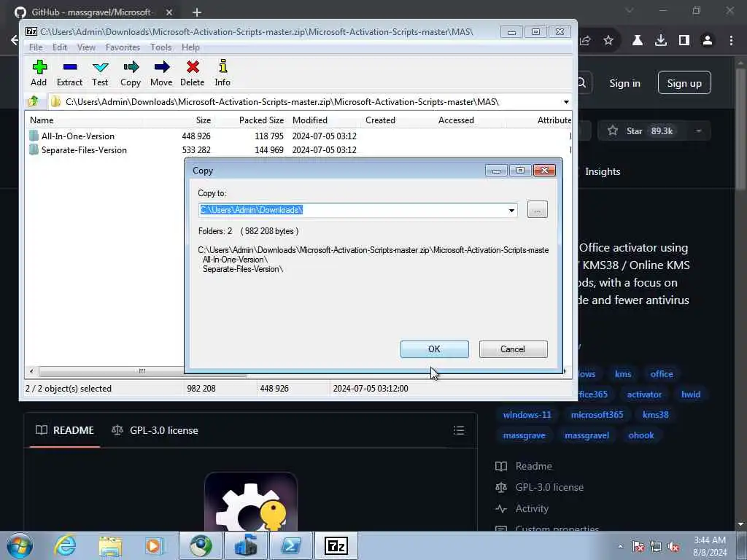747x560 pixels.
Task: Open Windows Explorer from taskbar
Action: coord(111,545)
